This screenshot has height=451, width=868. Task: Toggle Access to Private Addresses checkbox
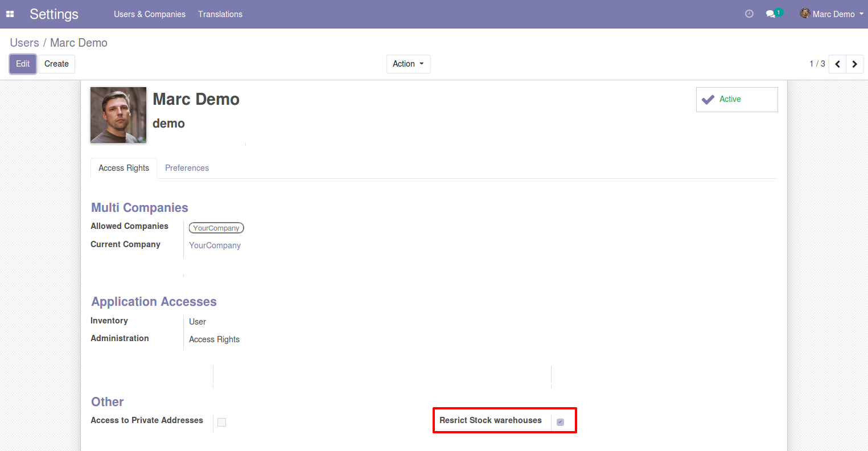pyautogui.click(x=222, y=422)
